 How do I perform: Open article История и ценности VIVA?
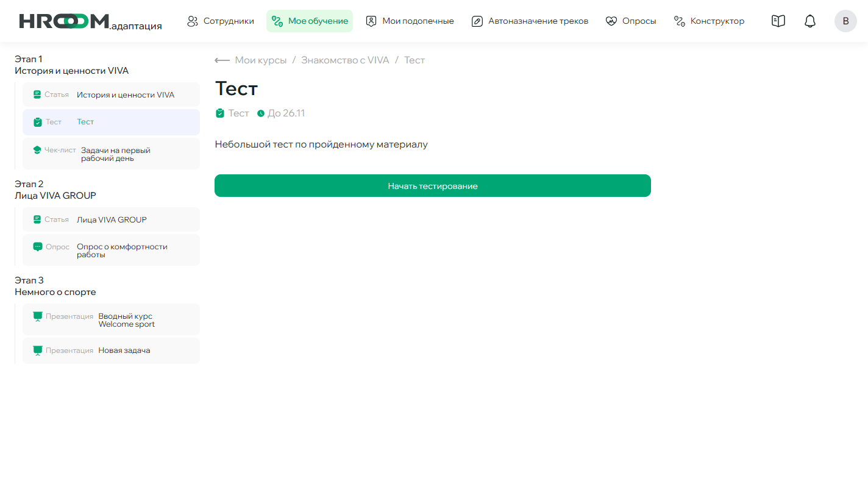(111, 95)
